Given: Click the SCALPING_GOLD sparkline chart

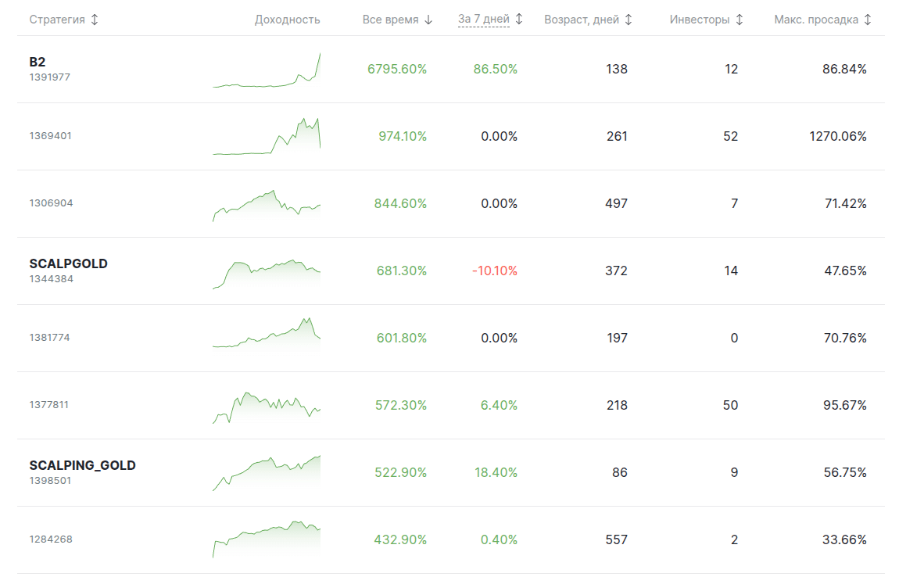Looking at the screenshot, I should click(267, 473).
